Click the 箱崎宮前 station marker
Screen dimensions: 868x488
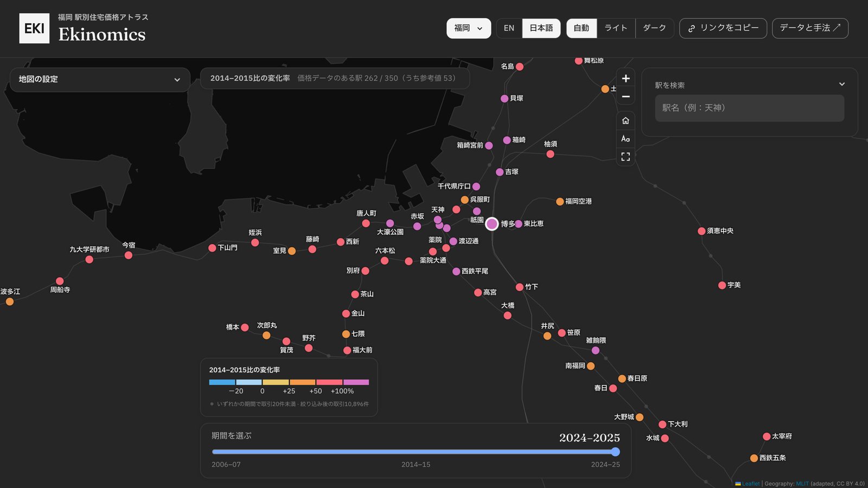tap(489, 145)
